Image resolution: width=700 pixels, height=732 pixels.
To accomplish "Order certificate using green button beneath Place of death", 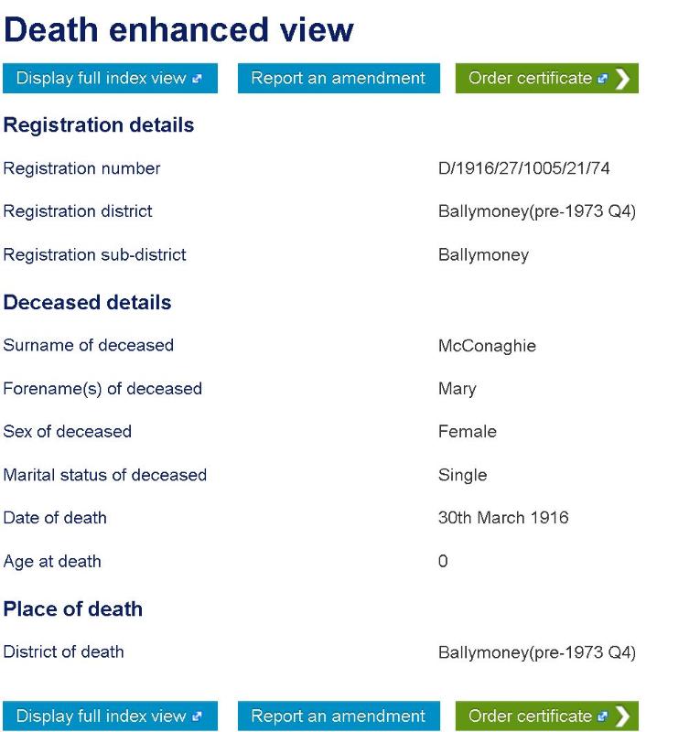I will pyautogui.click(x=531, y=716).
